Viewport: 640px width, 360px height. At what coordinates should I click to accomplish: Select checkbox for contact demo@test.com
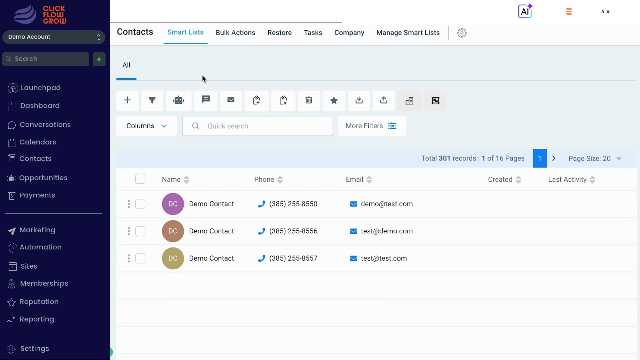(140, 204)
